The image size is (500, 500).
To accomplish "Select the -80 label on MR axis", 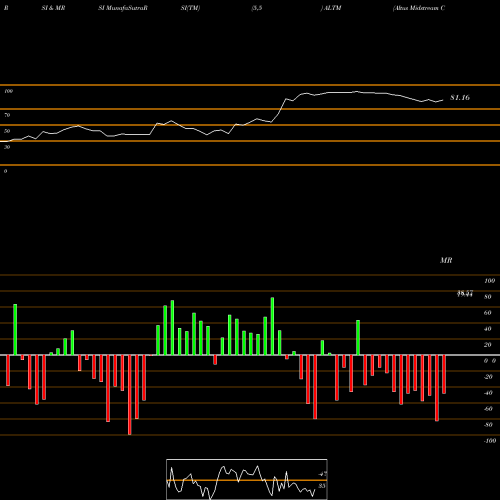I will tap(488, 425).
